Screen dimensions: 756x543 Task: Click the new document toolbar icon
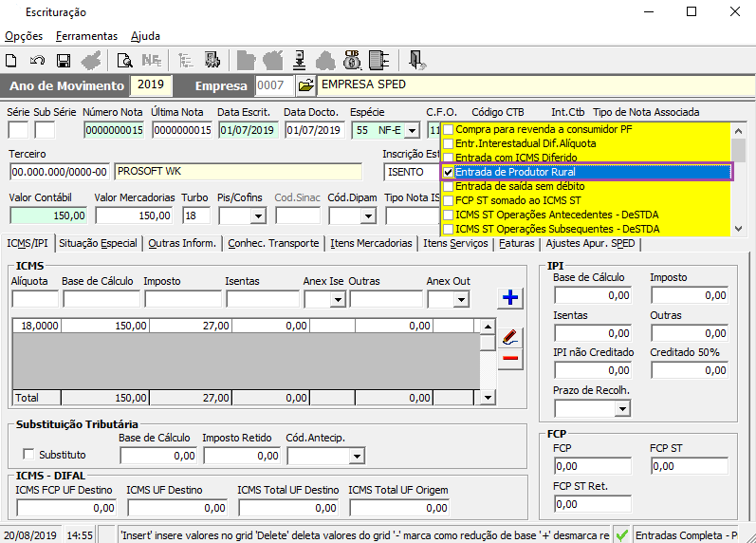pyautogui.click(x=11, y=61)
